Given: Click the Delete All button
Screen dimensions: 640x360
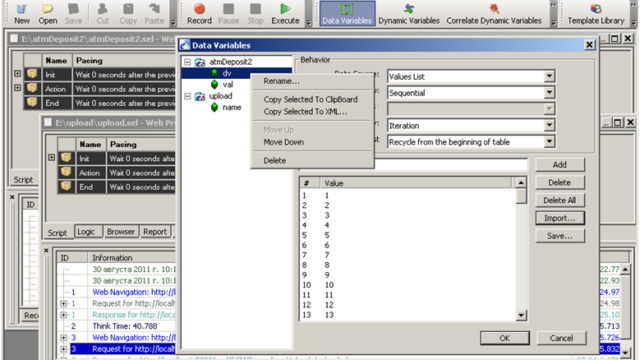Looking at the screenshot, I should point(560,200).
